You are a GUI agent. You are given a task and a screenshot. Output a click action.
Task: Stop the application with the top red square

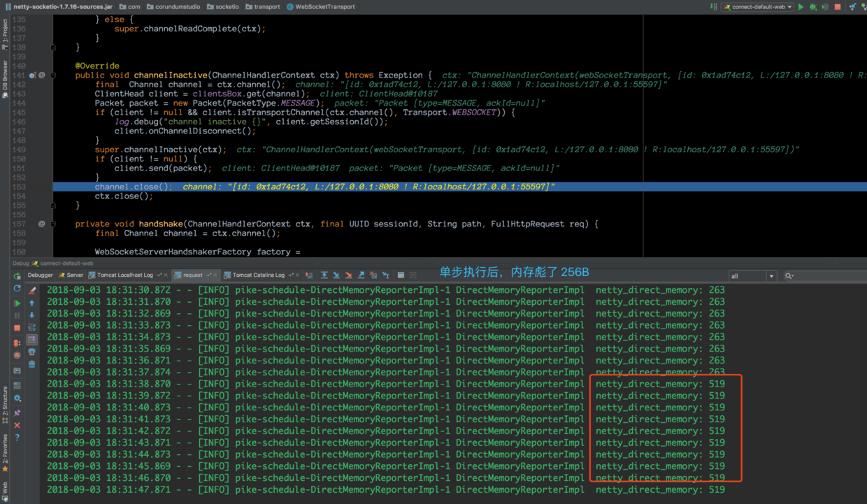pos(838,7)
